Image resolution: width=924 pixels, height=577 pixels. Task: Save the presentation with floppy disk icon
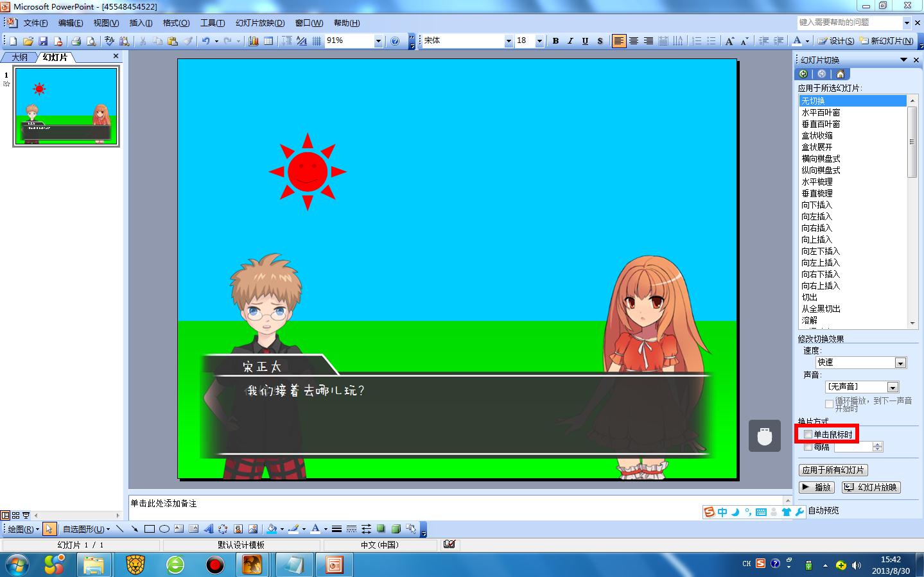(43, 41)
